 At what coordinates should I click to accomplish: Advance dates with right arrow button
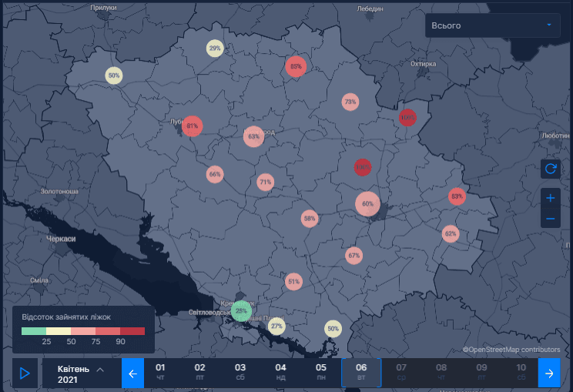[x=549, y=373]
